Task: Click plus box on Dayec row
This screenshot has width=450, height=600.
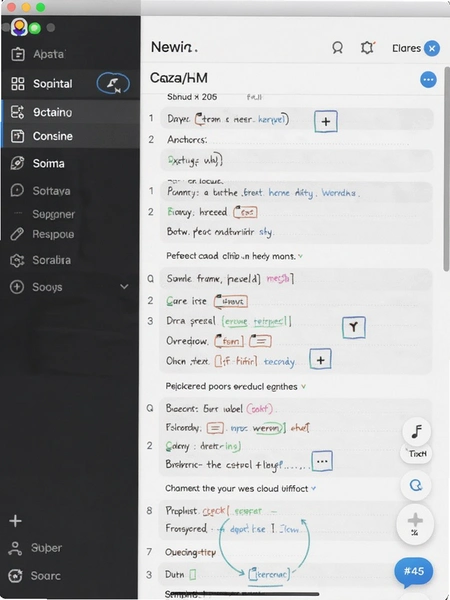Action: coord(326,122)
